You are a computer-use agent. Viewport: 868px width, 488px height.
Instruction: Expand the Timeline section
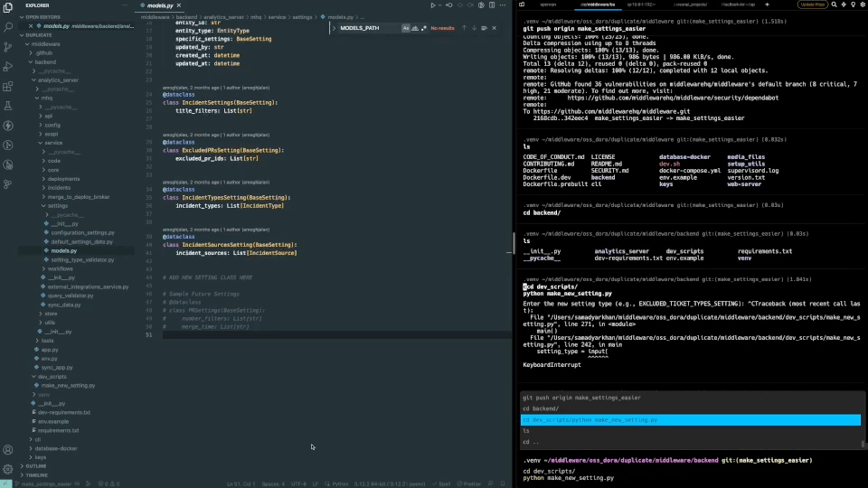tap(36, 475)
